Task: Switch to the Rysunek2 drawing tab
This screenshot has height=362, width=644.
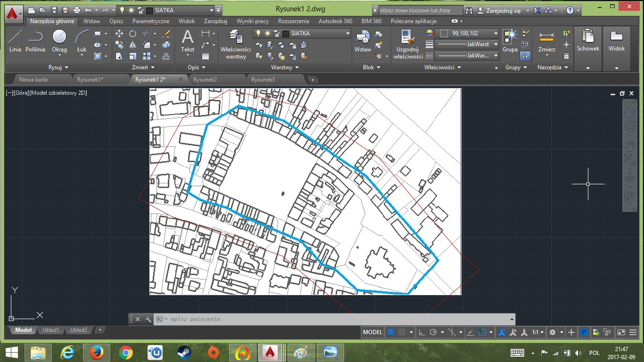Action: pyautogui.click(x=205, y=80)
